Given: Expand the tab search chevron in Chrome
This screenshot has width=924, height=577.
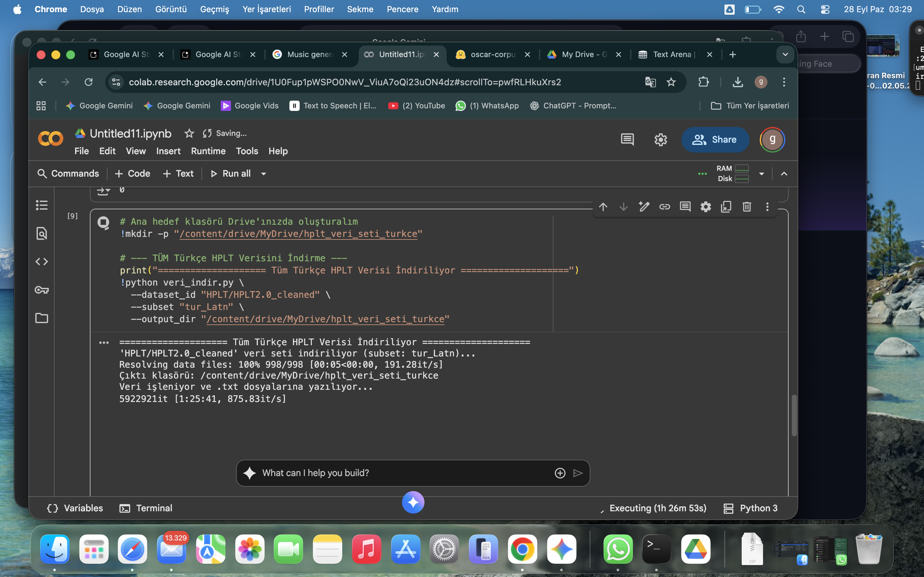Looking at the screenshot, I should coord(785,54).
